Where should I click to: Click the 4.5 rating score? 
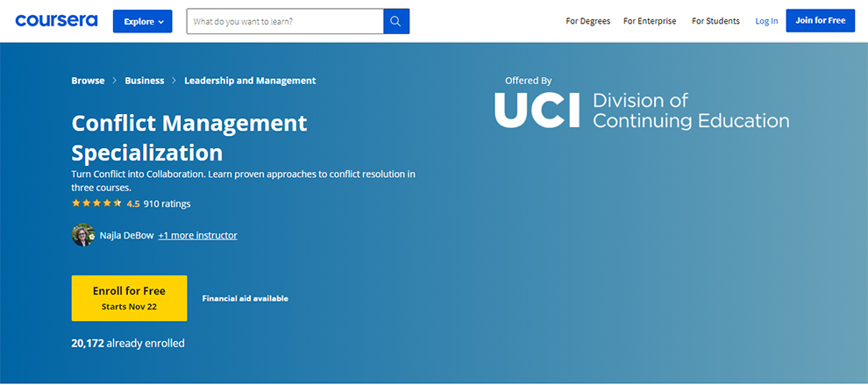pos(133,203)
